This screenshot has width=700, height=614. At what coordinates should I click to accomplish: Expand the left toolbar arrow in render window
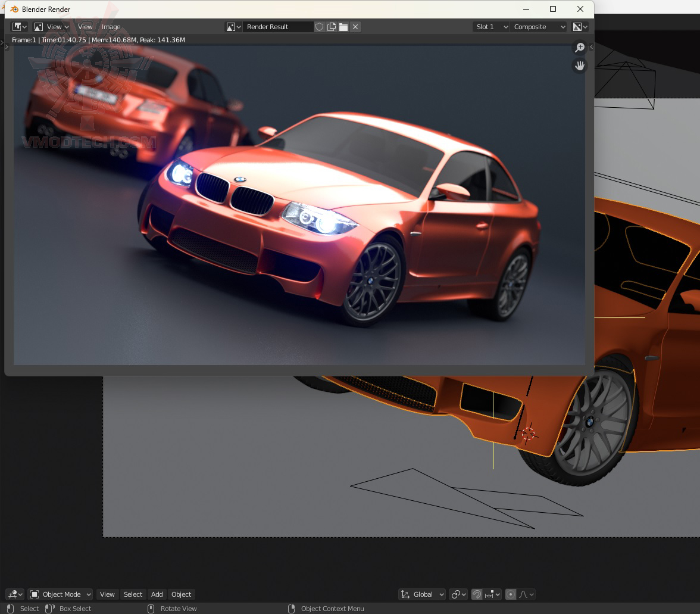point(7,46)
